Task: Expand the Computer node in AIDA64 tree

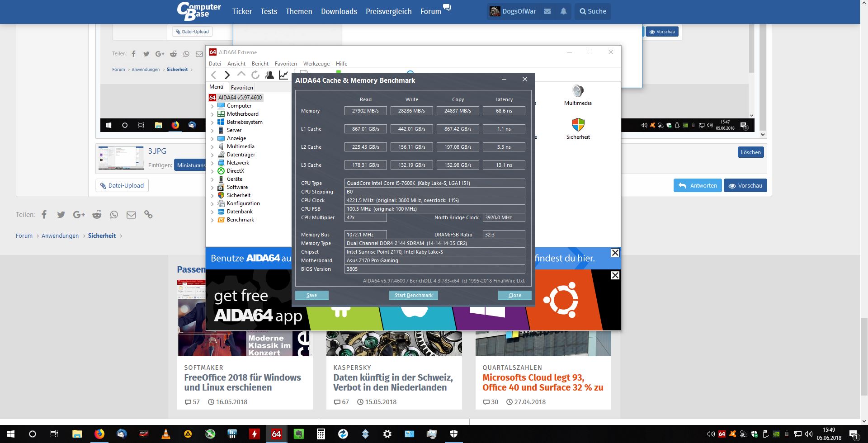Action: [212, 106]
